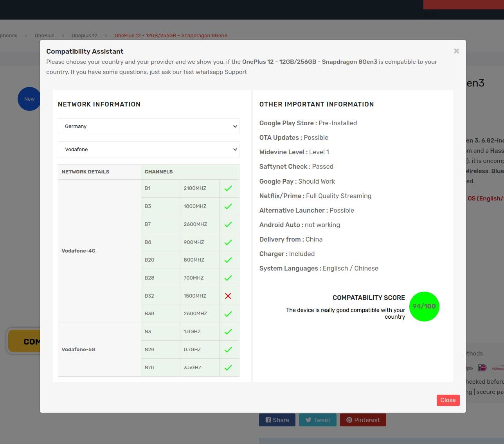
Task: Click the Delivery from China line
Action: 291,240
